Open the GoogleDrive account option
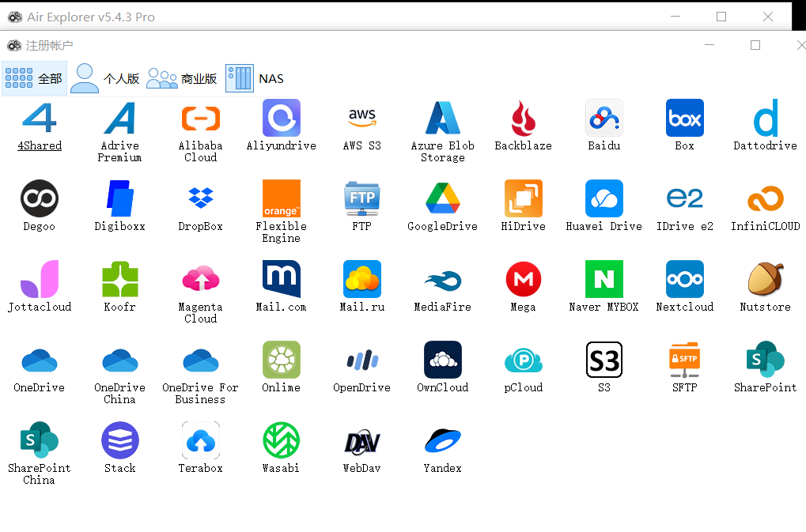Image resolution: width=806 pixels, height=532 pixels. (x=442, y=198)
